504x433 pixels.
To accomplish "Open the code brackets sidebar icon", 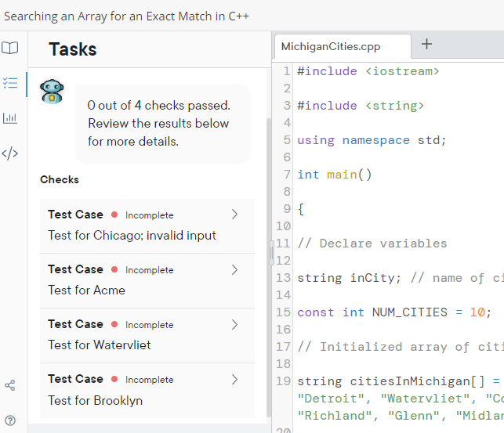I will click(x=10, y=153).
